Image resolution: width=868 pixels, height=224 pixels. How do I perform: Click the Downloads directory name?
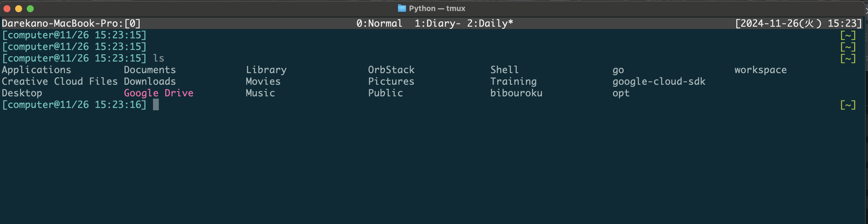150,82
